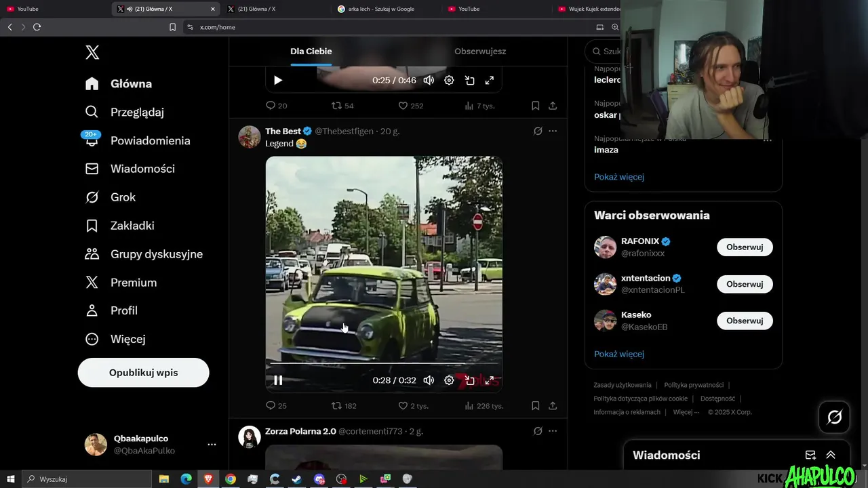
Task: Open Premium in the sidebar
Action: (x=121, y=283)
